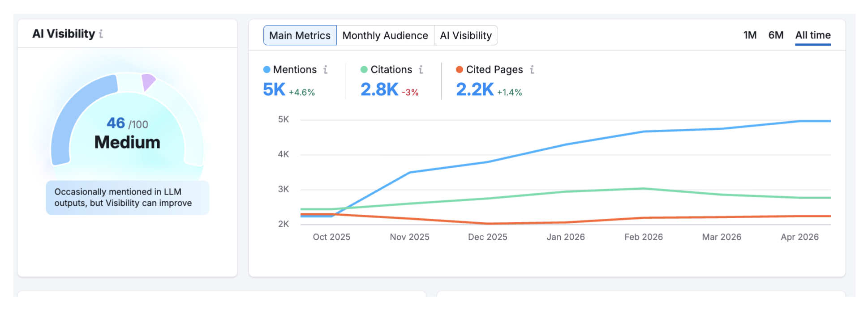The image size is (868, 331).
Task: Click the 2.8K citations value
Action: [379, 89]
